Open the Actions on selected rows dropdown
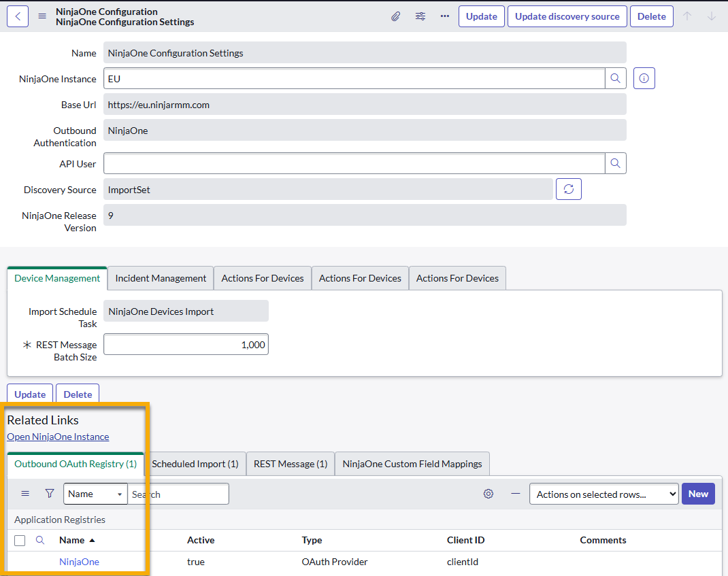This screenshot has width=728, height=576. (603, 494)
